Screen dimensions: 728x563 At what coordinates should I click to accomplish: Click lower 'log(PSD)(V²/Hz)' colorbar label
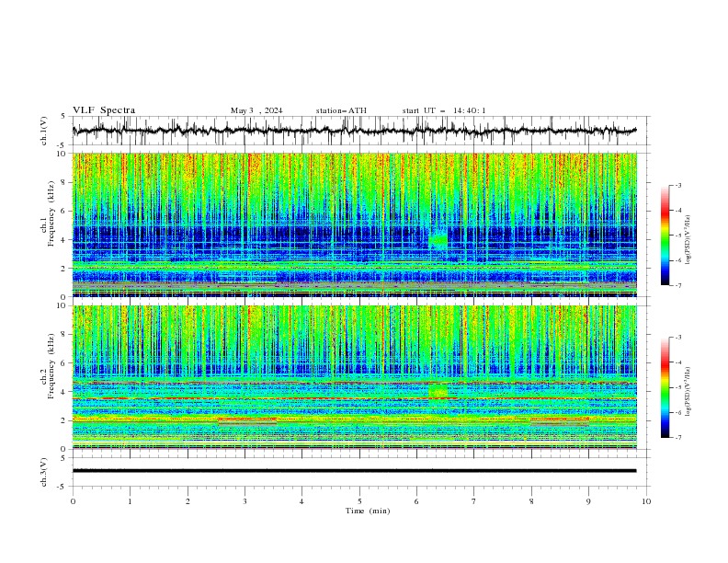pyautogui.click(x=688, y=392)
